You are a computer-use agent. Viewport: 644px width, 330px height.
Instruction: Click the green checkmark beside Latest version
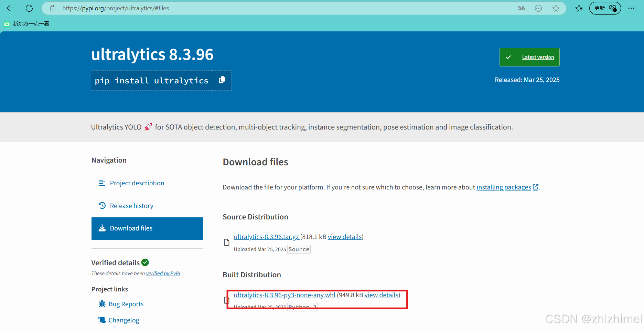coord(508,57)
